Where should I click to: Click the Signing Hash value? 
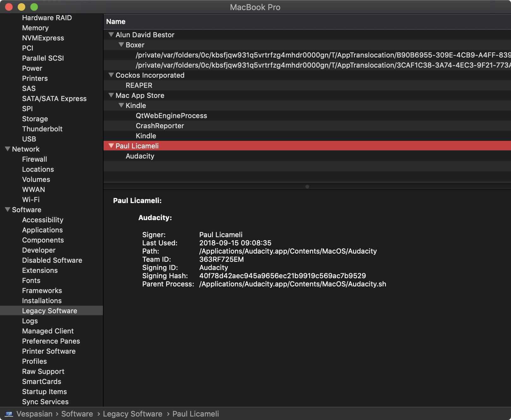[x=282, y=276]
